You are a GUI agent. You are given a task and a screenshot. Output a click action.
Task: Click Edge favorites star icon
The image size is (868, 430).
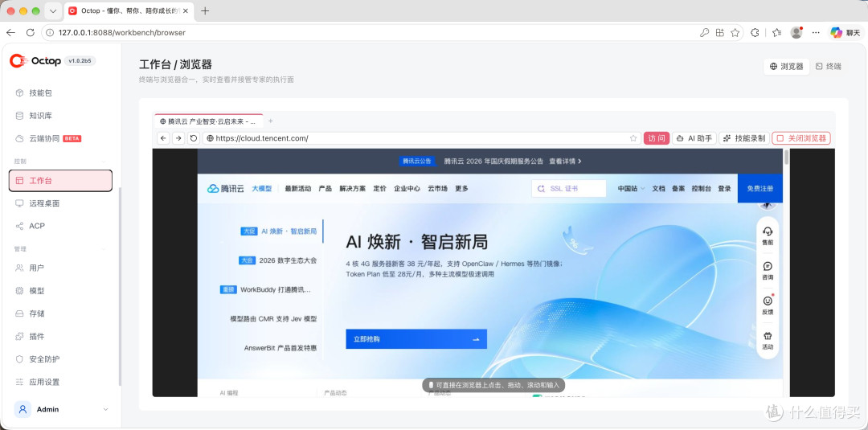coord(735,33)
